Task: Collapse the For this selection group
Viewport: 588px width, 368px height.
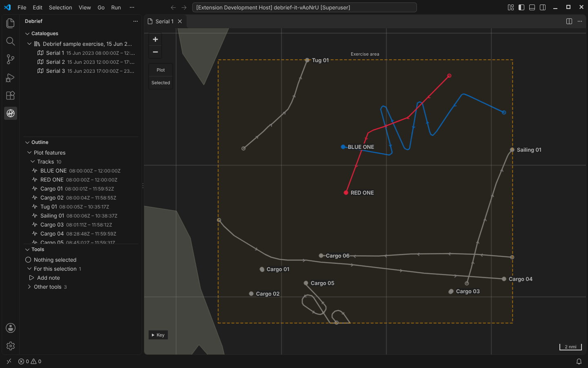Action: (x=29, y=269)
